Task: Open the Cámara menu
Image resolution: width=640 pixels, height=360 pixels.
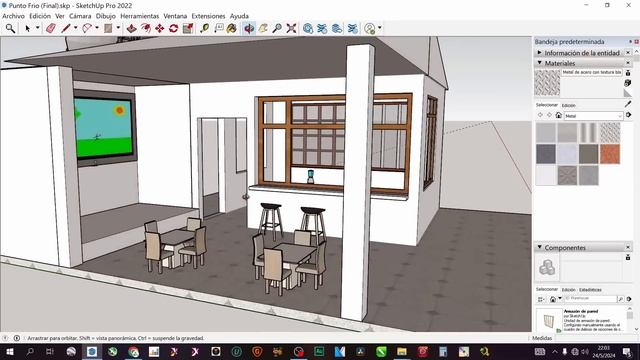Action: [80, 16]
